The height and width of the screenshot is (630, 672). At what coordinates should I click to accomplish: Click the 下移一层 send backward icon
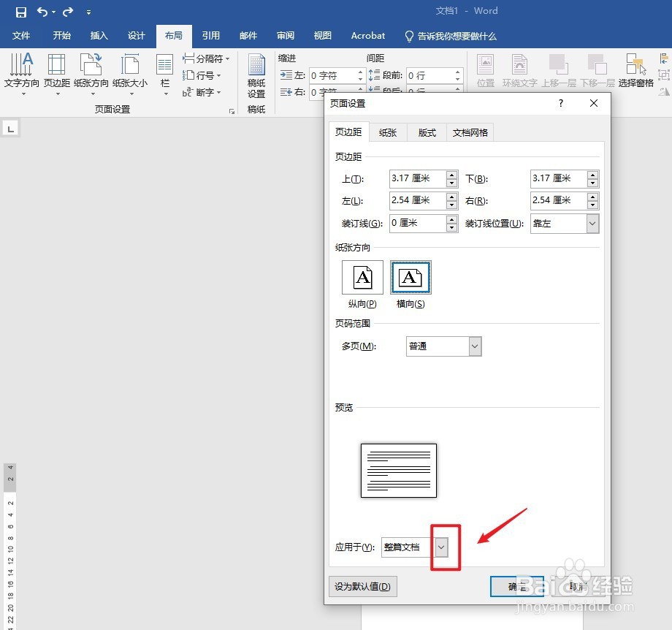point(597,71)
